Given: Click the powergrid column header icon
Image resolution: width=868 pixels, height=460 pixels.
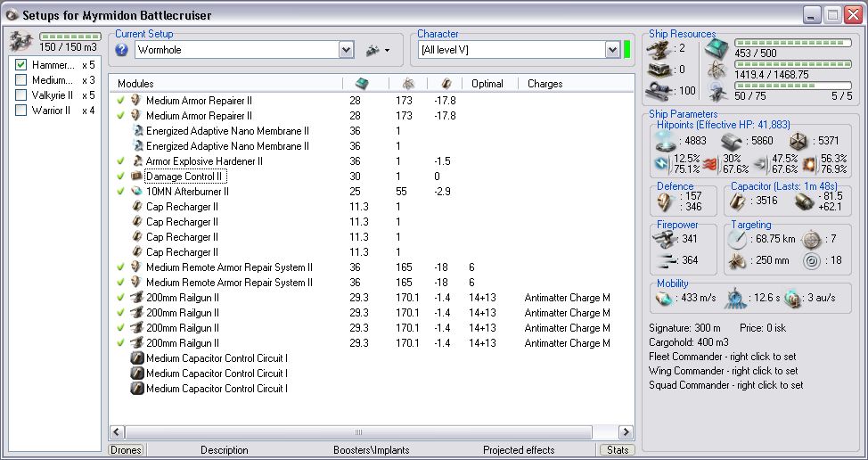Looking at the screenshot, I should coord(407,84).
